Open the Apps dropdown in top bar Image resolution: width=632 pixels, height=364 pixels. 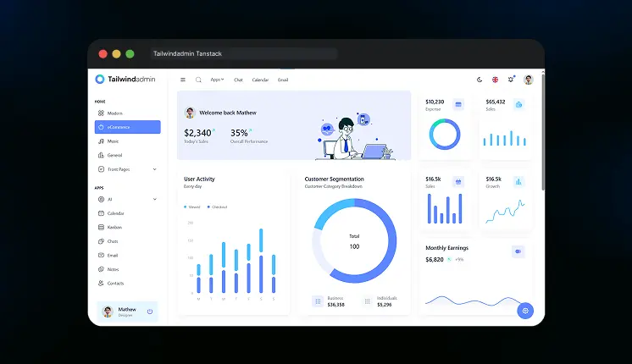[217, 80]
